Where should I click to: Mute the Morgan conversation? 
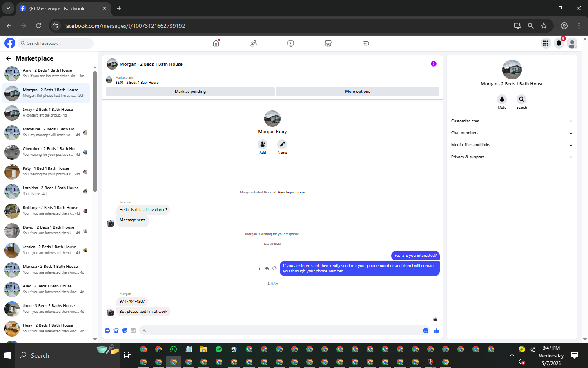[502, 99]
